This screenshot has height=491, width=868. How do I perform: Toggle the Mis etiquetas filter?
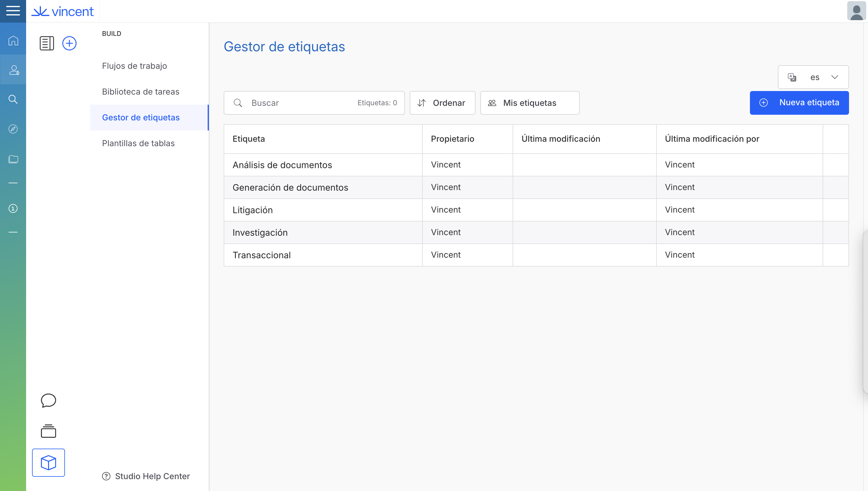pos(529,103)
